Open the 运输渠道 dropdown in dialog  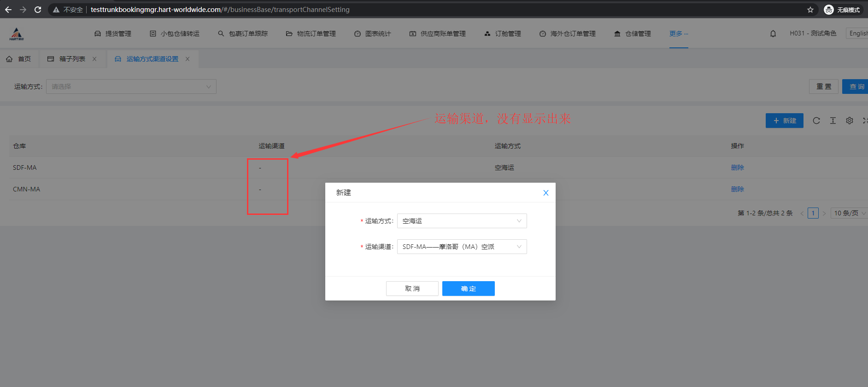point(462,247)
